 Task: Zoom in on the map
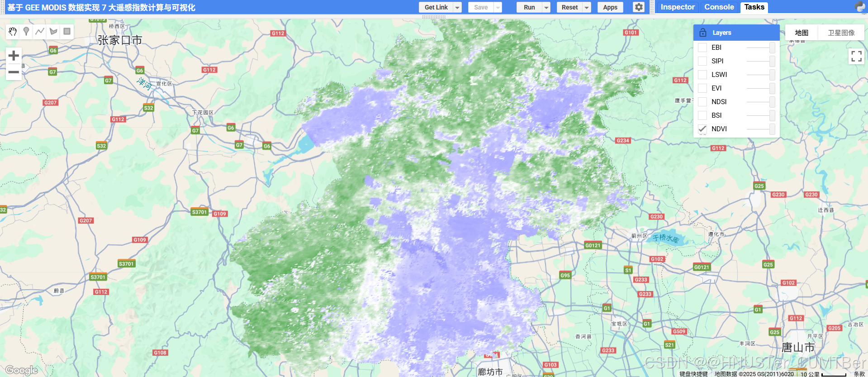(14, 56)
